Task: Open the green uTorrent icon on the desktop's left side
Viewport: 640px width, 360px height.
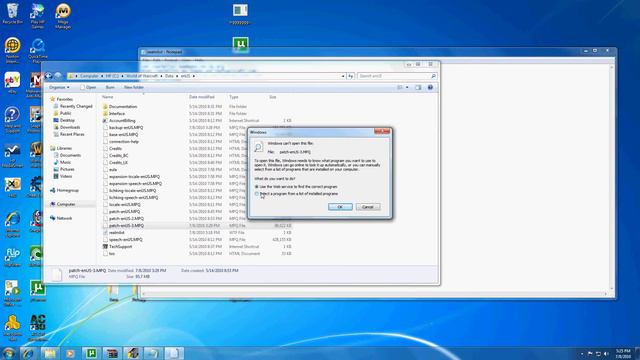Action: (38, 291)
